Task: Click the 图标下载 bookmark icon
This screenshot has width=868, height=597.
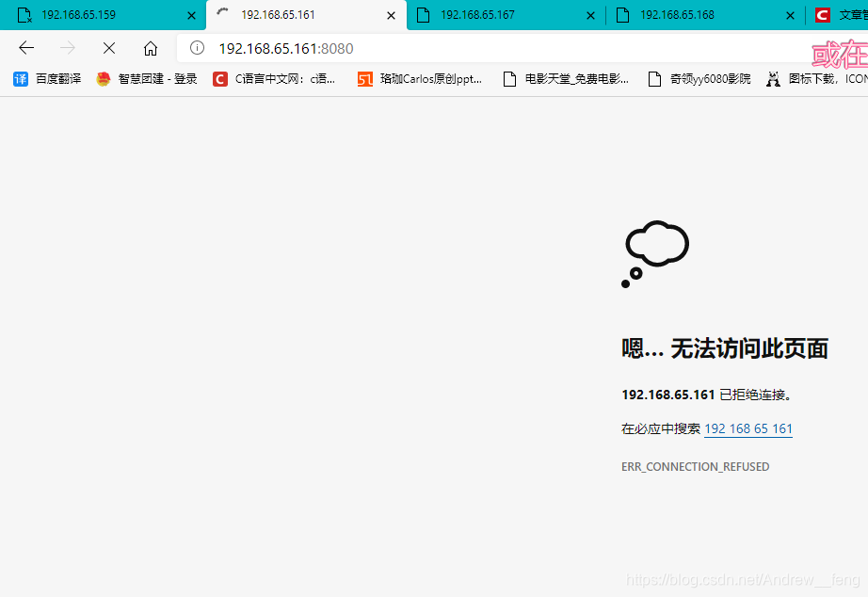Action: [x=773, y=79]
